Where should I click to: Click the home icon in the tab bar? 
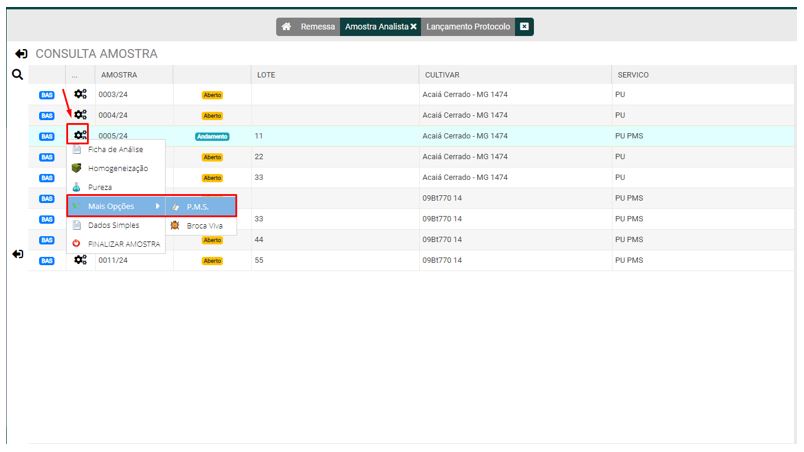[286, 27]
